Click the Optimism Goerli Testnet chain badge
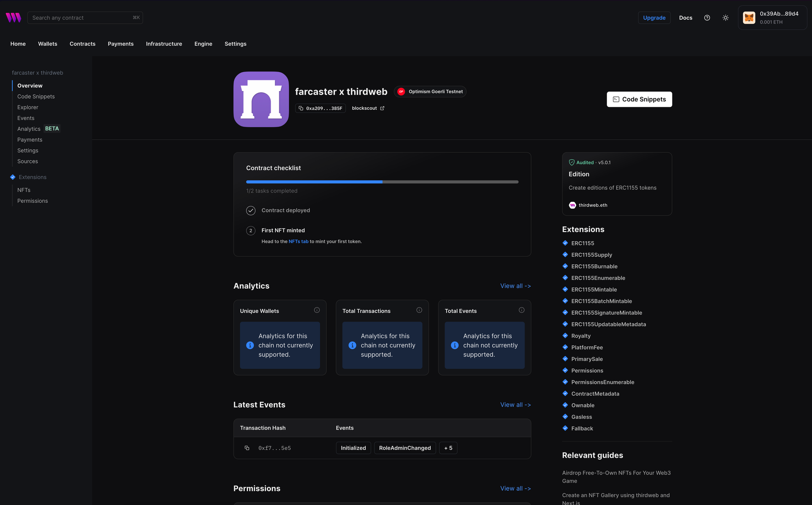 point(430,91)
